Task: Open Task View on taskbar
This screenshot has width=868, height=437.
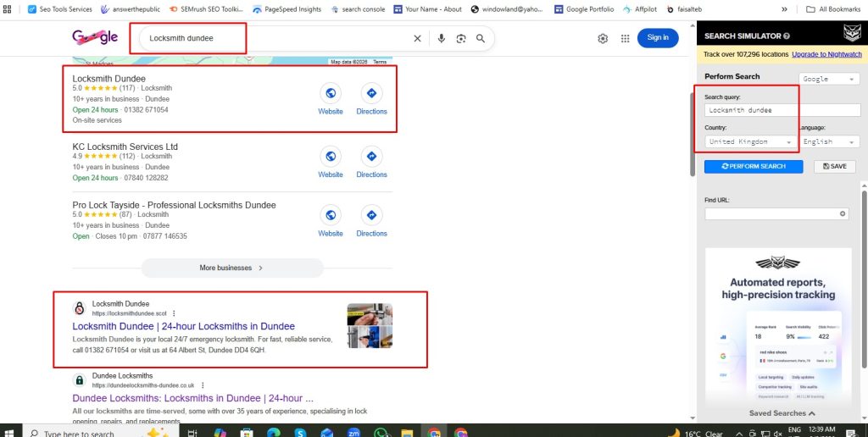Action: click(192, 433)
